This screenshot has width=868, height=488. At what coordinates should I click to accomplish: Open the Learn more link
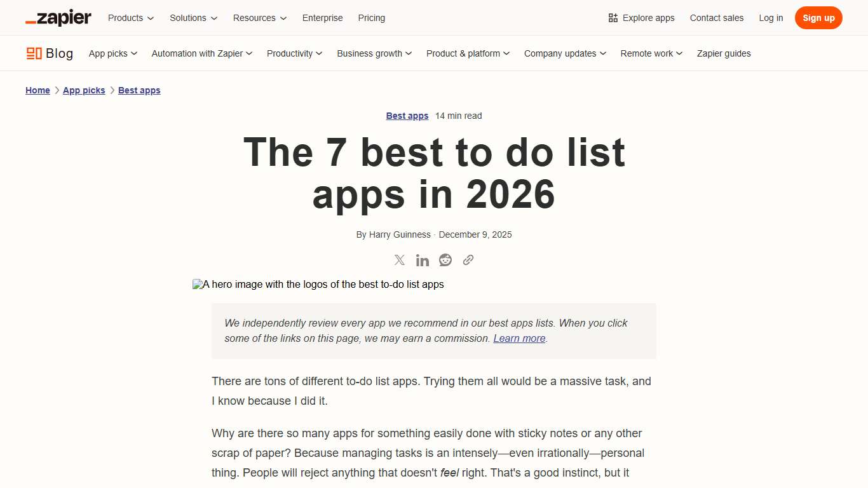point(519,338)
